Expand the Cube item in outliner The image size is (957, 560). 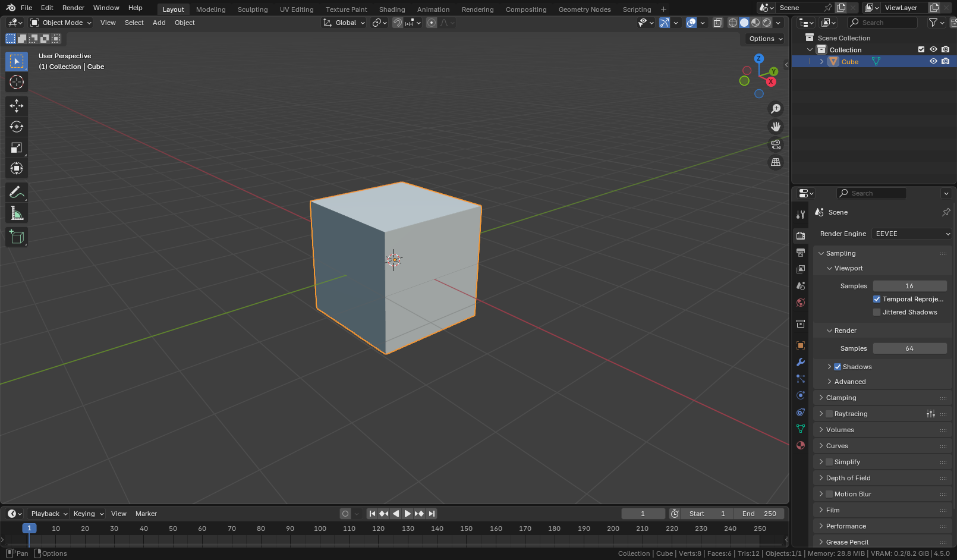[822, 62]
